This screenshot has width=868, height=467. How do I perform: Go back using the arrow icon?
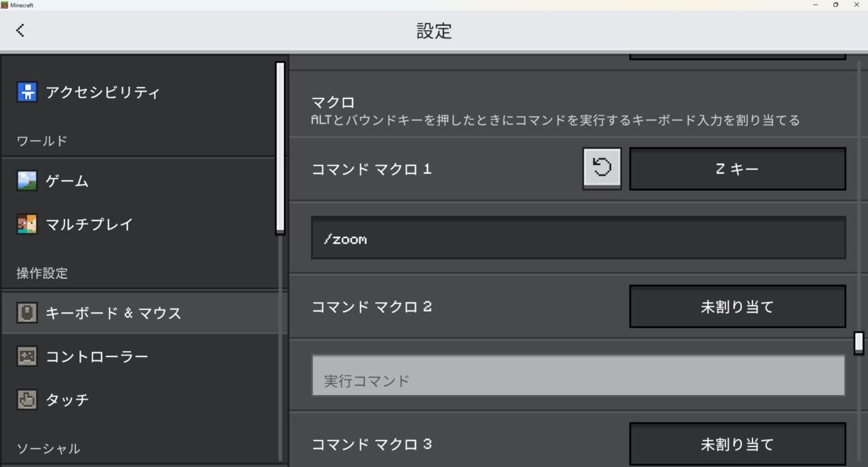click(x=20, y=30)
